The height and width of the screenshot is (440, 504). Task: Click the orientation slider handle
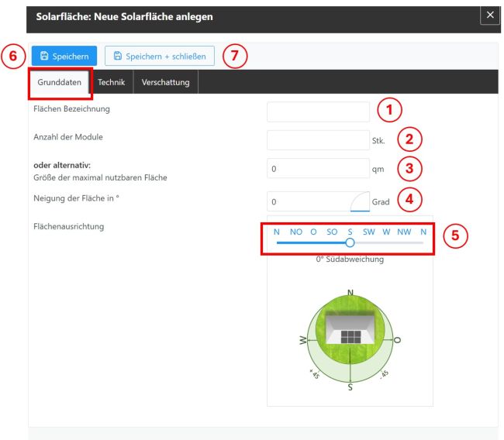(350, 242)
